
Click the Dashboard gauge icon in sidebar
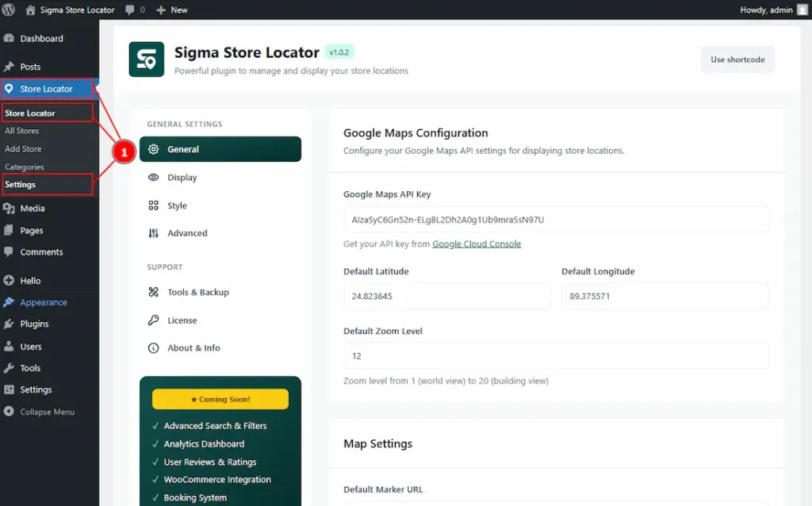tap(9, 38)
